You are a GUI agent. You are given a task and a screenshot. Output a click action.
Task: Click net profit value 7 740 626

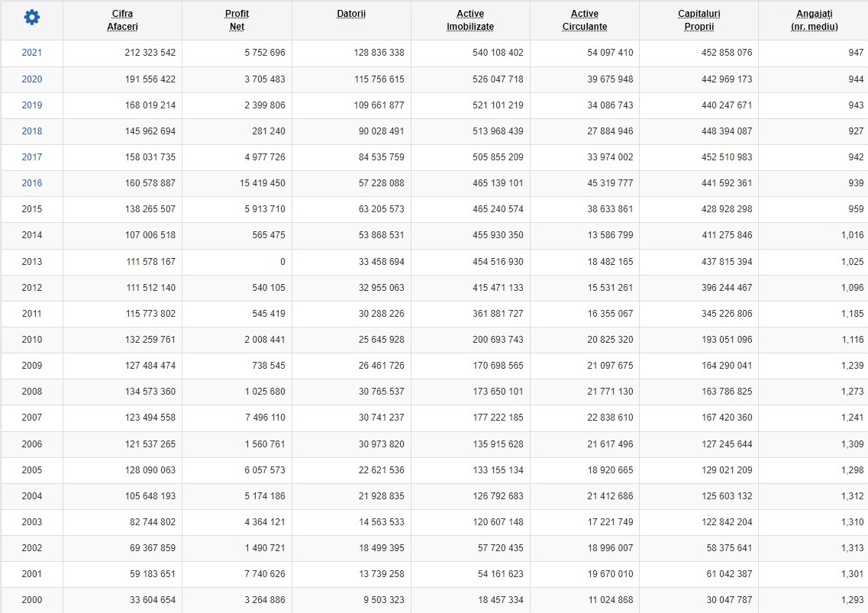(265, 575)
